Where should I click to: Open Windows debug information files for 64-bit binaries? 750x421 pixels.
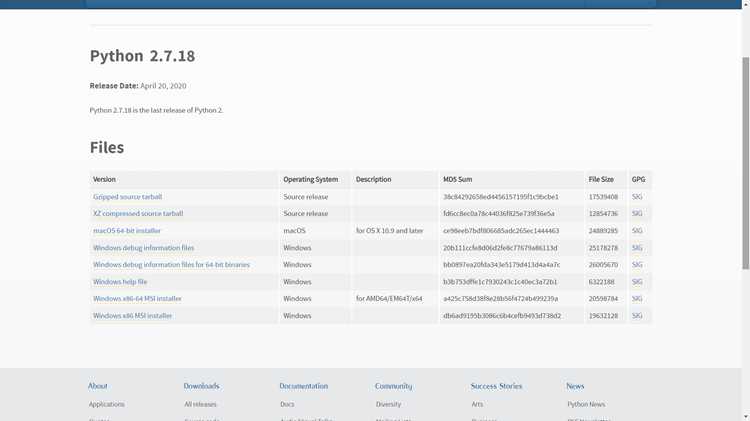coord(171,265)
